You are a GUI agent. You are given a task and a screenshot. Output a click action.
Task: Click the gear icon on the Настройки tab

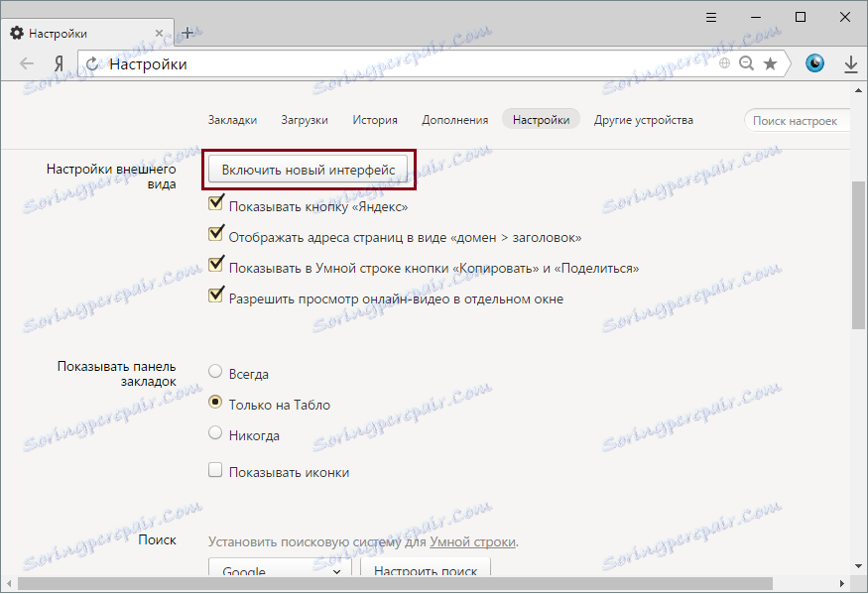point(16,33)
